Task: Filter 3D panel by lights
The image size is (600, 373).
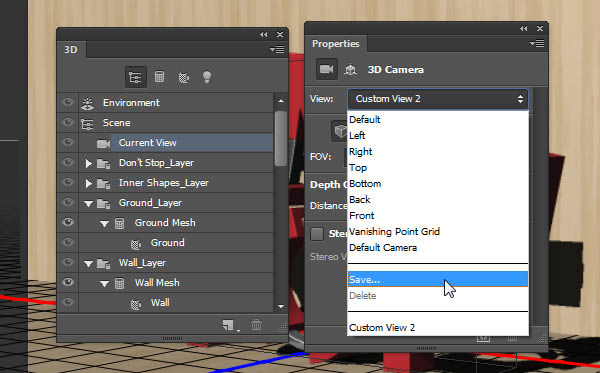Action: coord(207,77)
